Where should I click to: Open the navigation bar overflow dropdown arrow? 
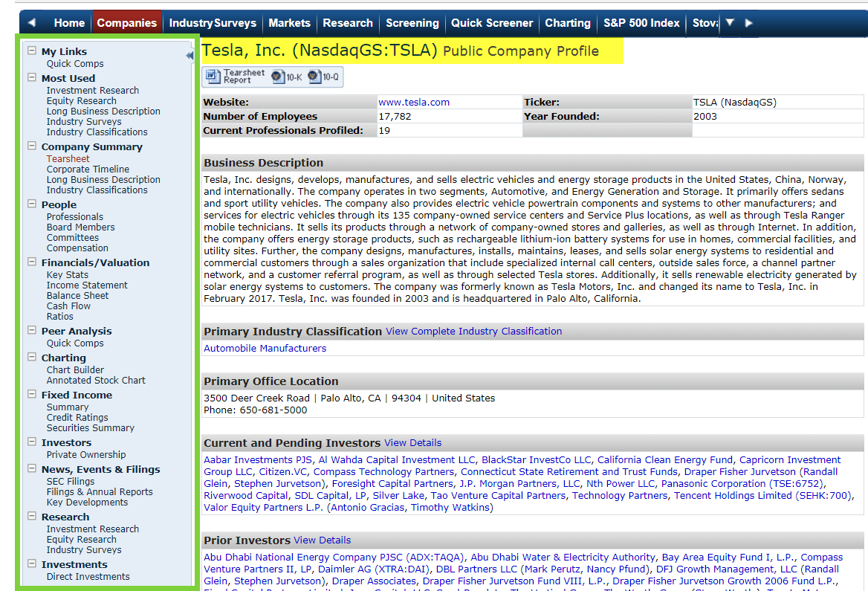(x=730, y=23)
